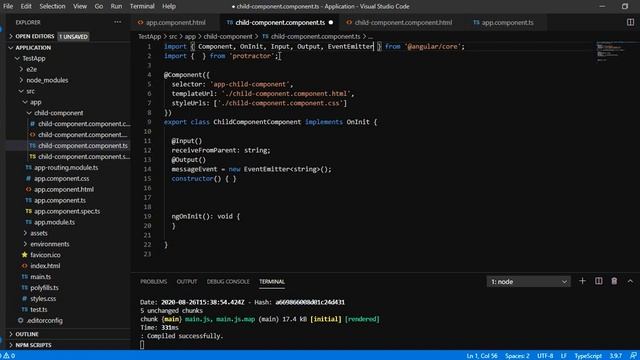Kill terminal with trash icon
640x360 pixels.
tap(614, 281)
